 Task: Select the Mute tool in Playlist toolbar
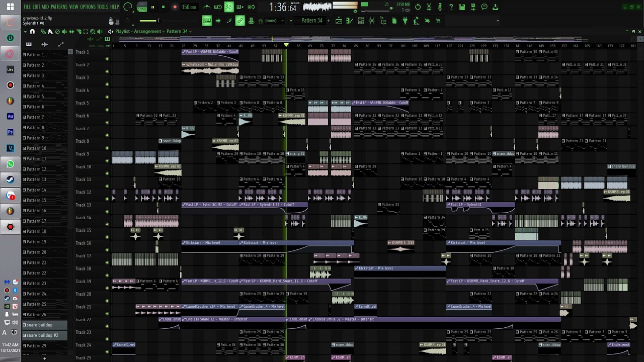[x=64, y=32]
